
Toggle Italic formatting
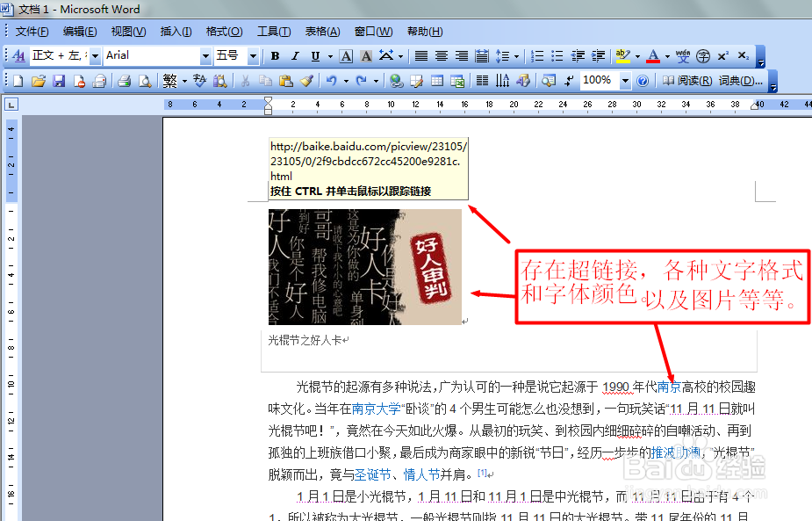[295, 55]
